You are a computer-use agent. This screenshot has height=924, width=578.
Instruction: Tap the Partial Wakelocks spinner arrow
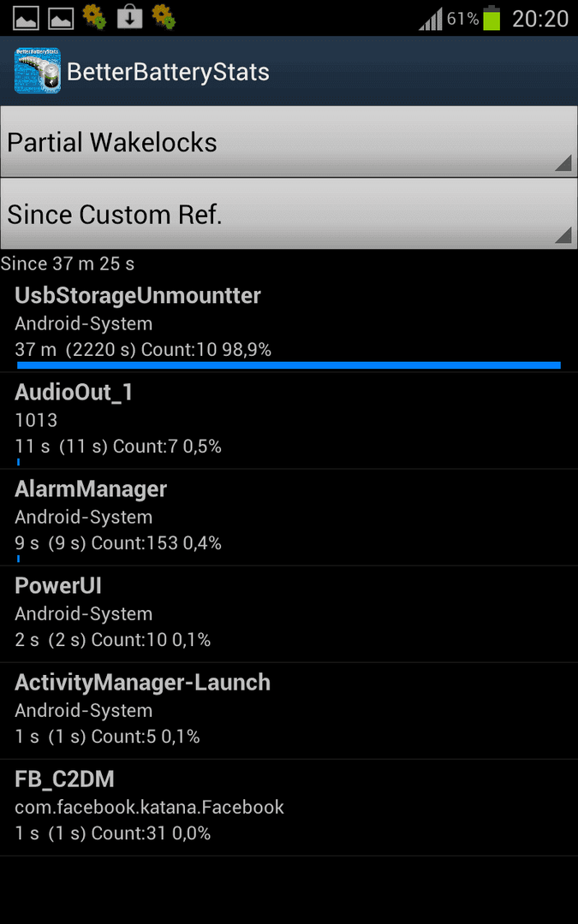pos(563,163)
